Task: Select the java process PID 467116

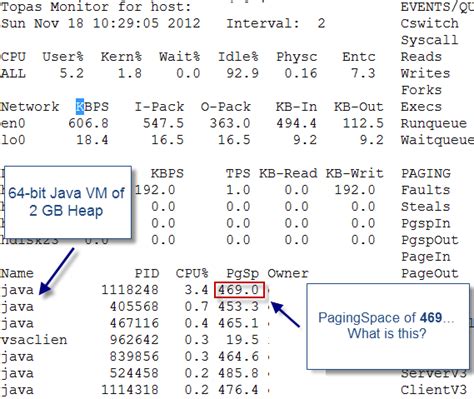Action: [134, 323]
